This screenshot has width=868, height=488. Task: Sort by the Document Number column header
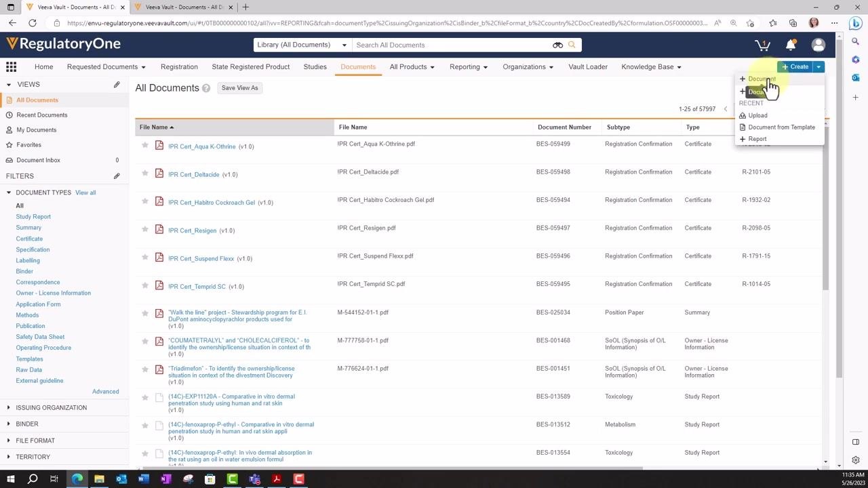[x=564, y=127]
